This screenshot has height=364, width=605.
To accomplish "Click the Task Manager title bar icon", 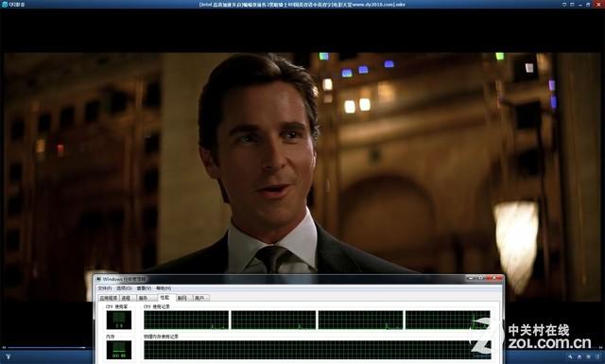I will 98,279.
